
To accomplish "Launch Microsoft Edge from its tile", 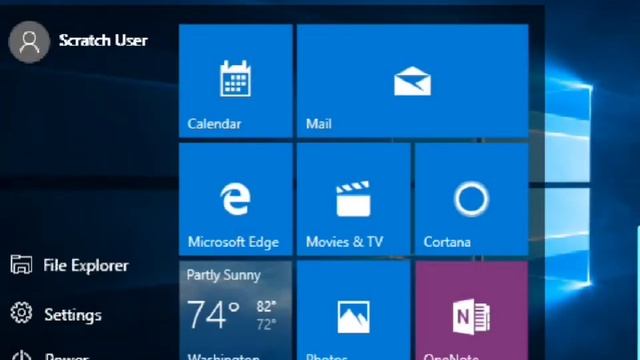I will [x=236, y=199].
